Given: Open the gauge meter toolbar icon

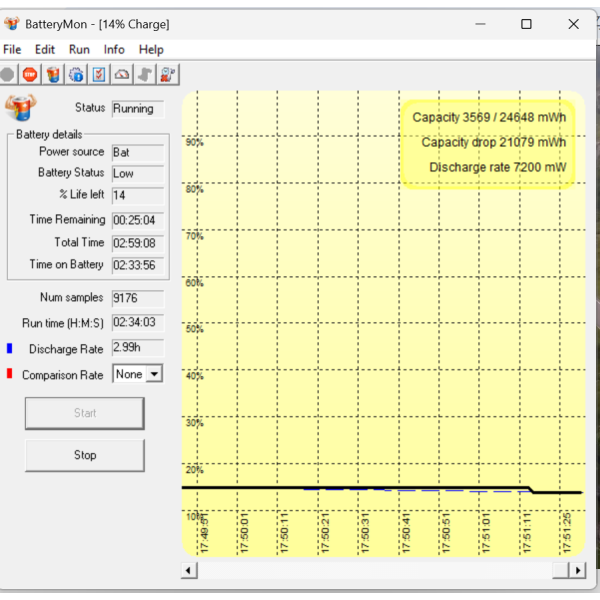Looking at the screenshot, I should pos(122,74).
